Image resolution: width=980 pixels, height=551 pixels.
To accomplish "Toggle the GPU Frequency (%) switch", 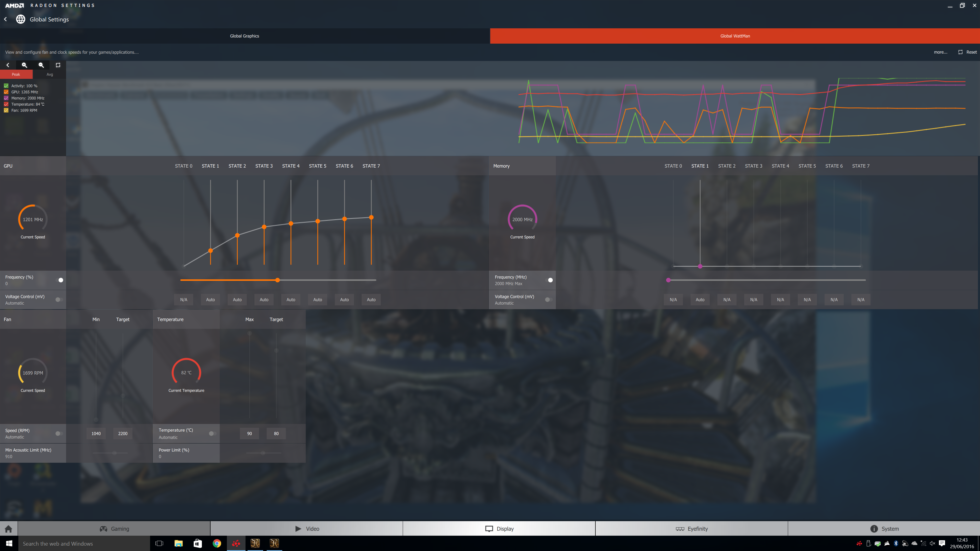I will pyautogui.click(x=59, y=280).
